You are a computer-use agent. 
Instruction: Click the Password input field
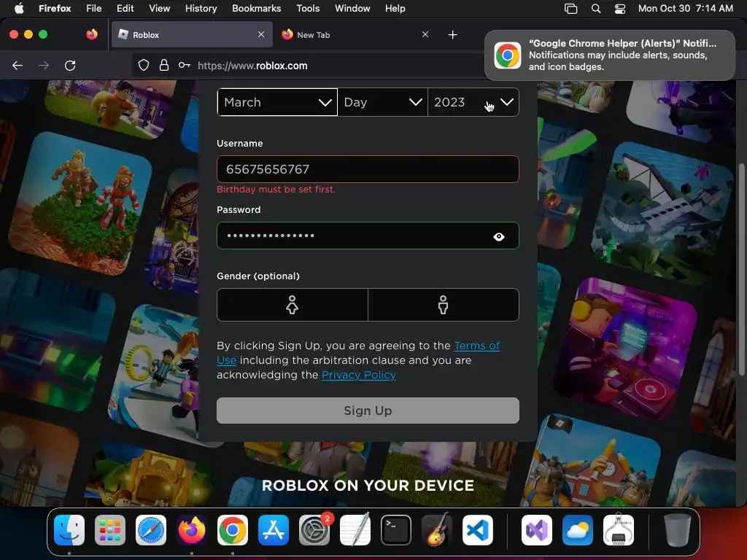click(x=368, y=236)
